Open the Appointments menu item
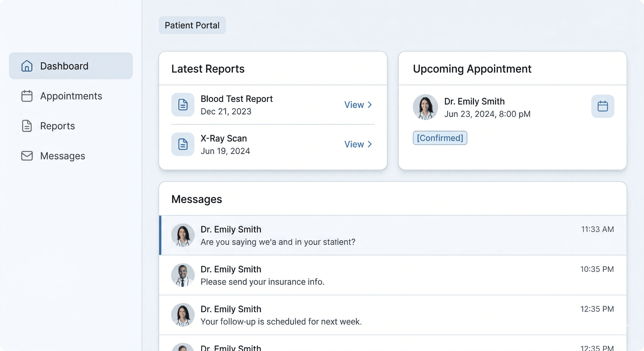 pos(71,96)
